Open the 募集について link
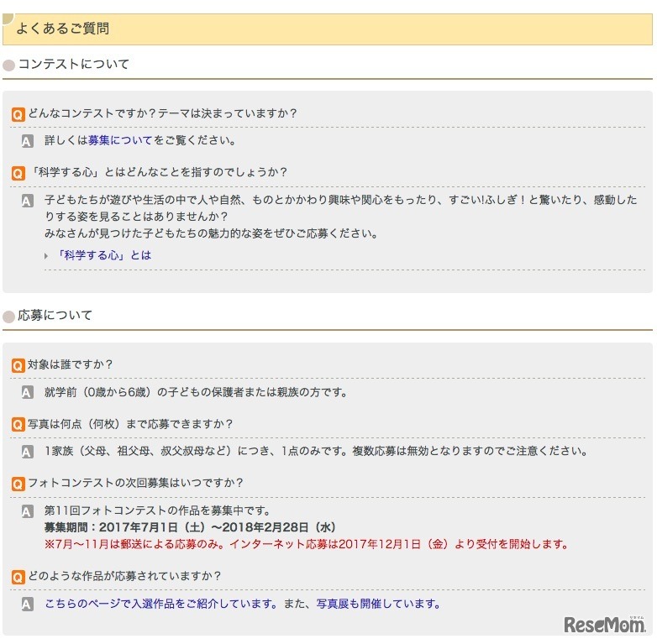 tap(120, 140)
